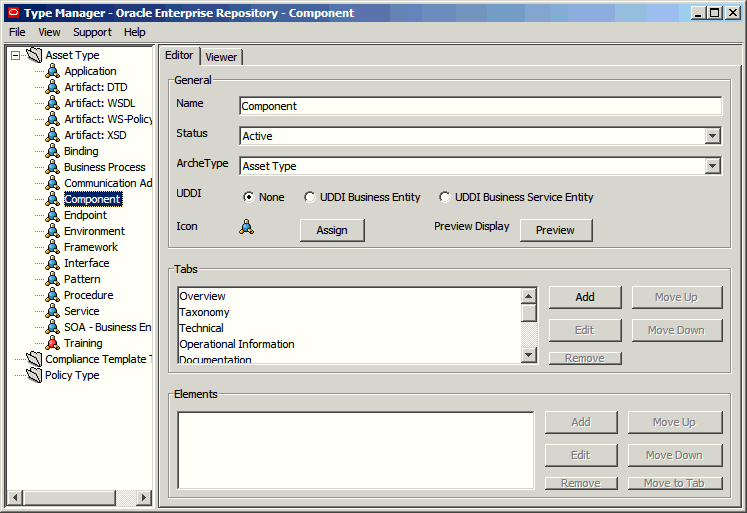This screenshot has width=747, height=513.
Task: Switch to the Viewer tab
Action: click(x=221, y=57)
